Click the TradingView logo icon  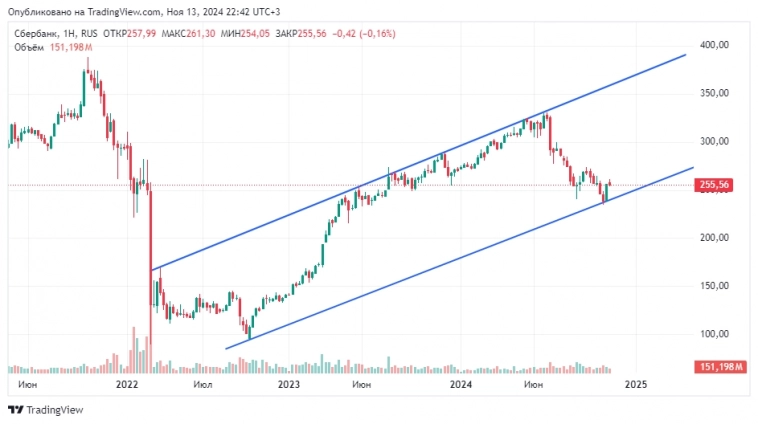pos(15,410)
